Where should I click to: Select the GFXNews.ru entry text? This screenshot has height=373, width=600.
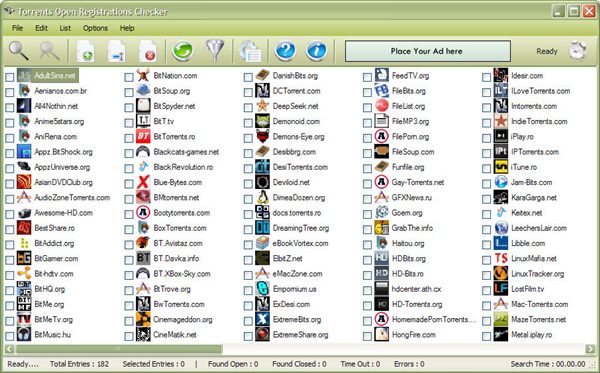tap(411, 197)
